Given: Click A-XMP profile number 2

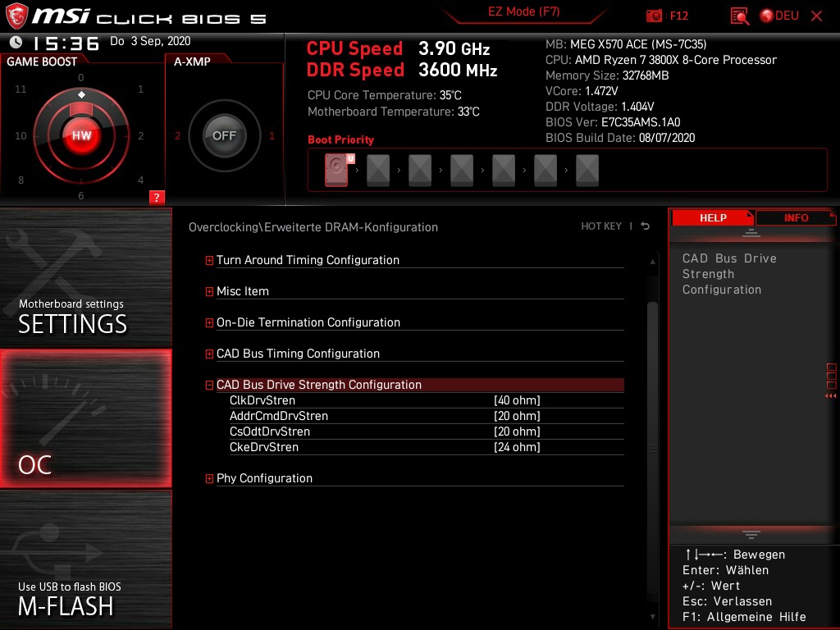Looking at the screenshot, I should pyautogui.click(x=177, y=135).
